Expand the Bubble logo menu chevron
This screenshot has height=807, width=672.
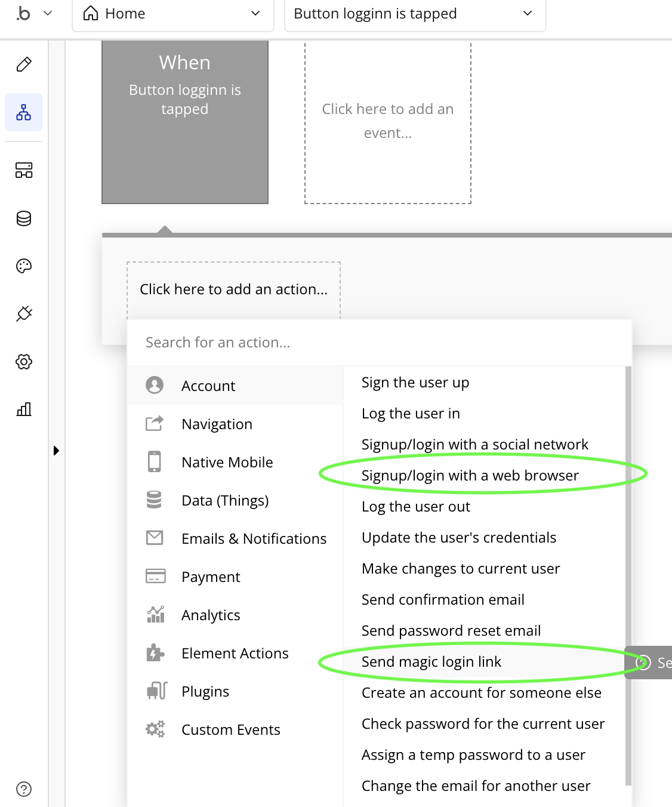tap(48, 13)
